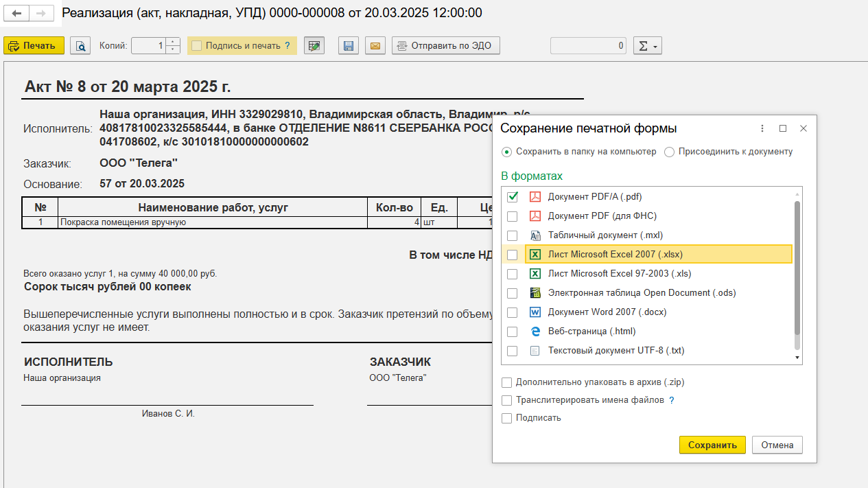The width and height of the screenshot is (868, 488).
Task: Check Веб-страница (.html) checkbox
Action: click(x=512, y=332)
